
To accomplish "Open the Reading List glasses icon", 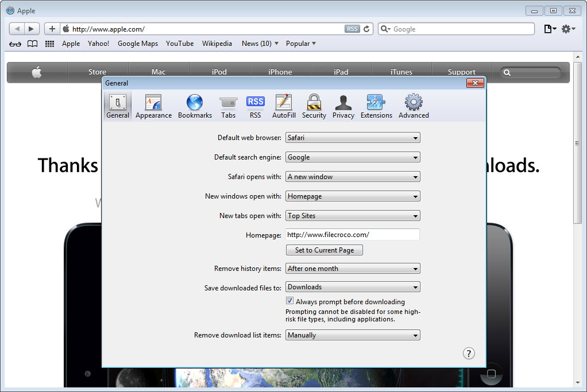I will 15,44.
